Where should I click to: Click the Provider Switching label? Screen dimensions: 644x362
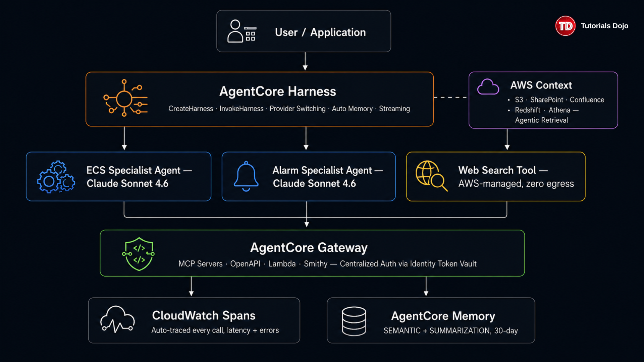click(298, 109)
